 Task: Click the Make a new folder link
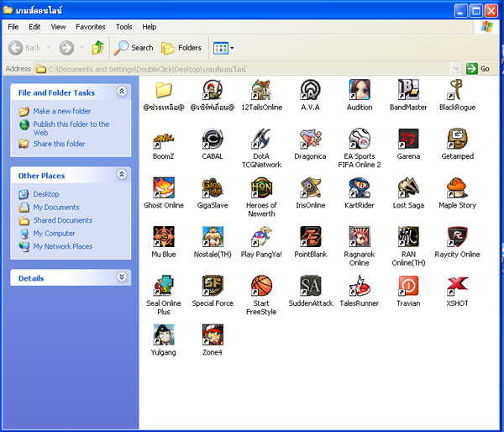pos(61,111)
